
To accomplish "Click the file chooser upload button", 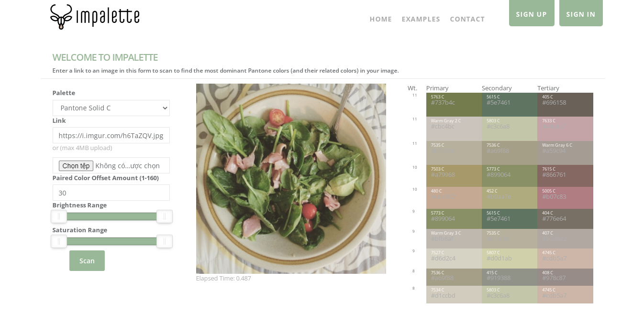I will click(x=76, y=166).
